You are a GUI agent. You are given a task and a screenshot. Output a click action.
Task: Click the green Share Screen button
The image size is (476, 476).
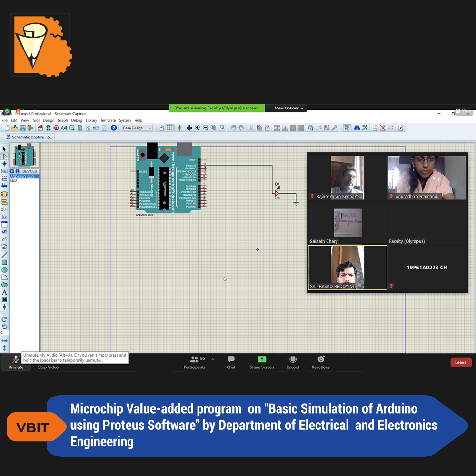pos(262,362)
